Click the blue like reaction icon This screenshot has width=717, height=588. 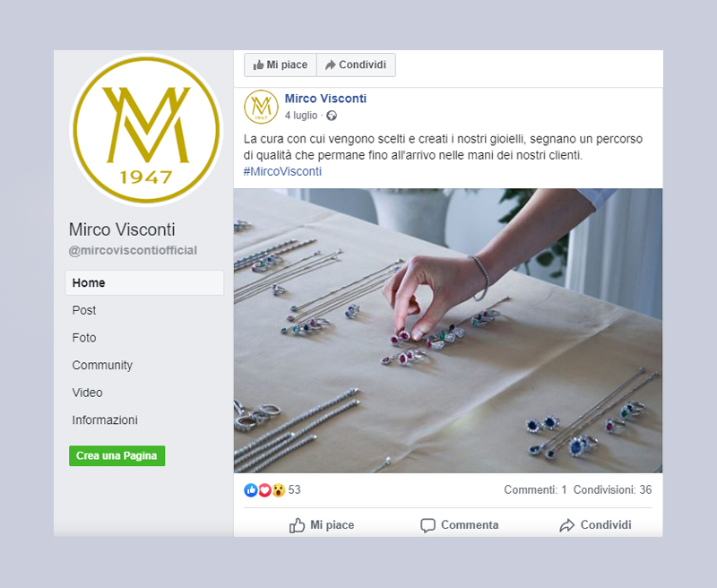click(x=251, y=490)
